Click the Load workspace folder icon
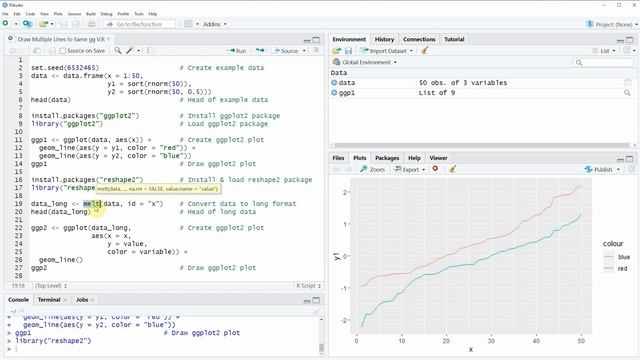Screen dimensions: 640x360 coord(336,51)
